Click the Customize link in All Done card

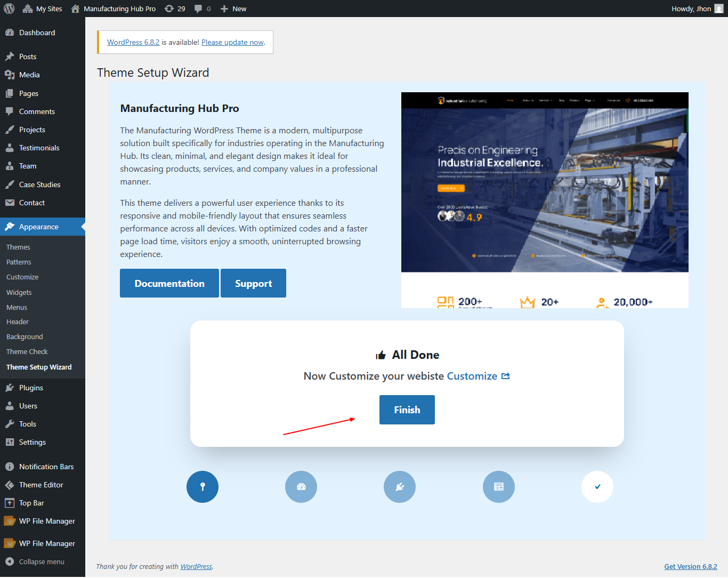click(472, 376)
